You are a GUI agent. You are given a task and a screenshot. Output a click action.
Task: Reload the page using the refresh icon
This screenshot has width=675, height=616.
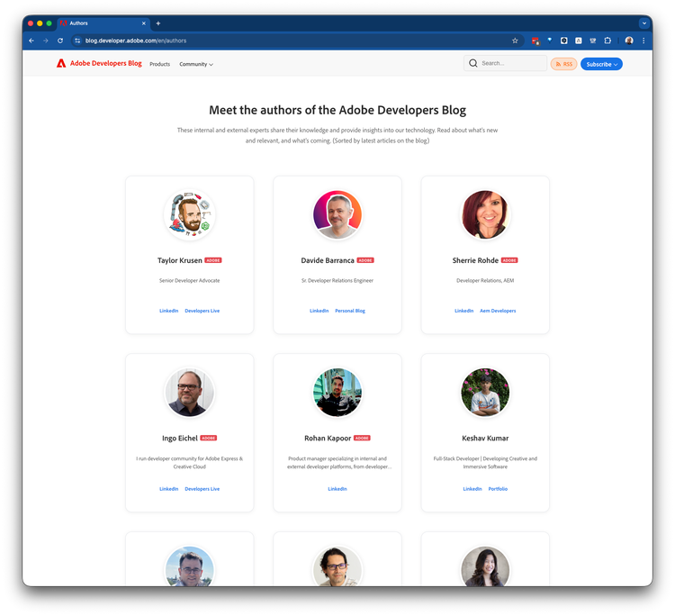[60, 41]
